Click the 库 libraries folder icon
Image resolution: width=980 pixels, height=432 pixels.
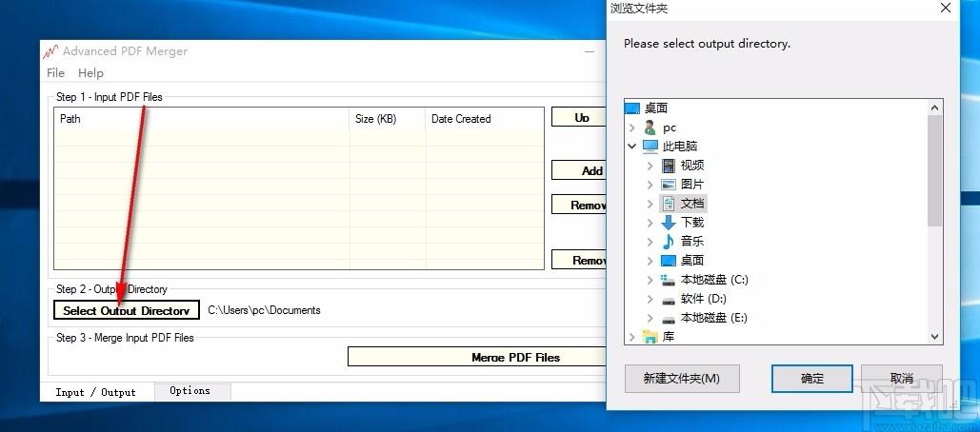click(x=650, y=337)
